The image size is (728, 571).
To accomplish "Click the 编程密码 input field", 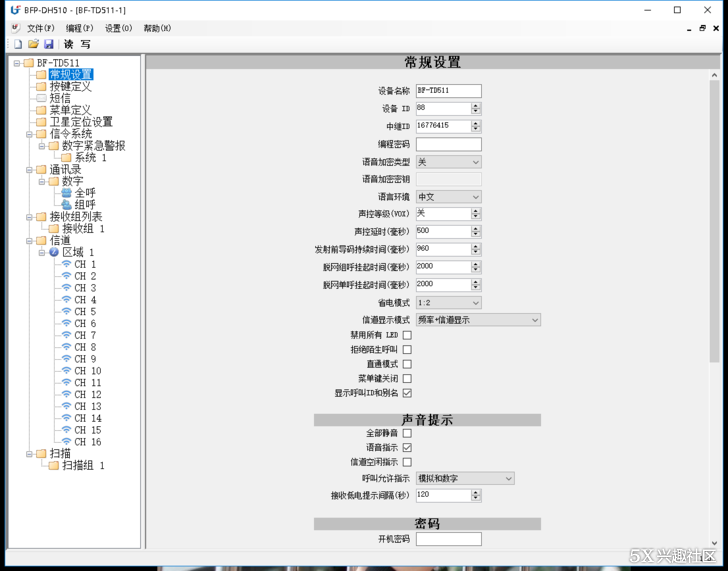I will 448,144.
